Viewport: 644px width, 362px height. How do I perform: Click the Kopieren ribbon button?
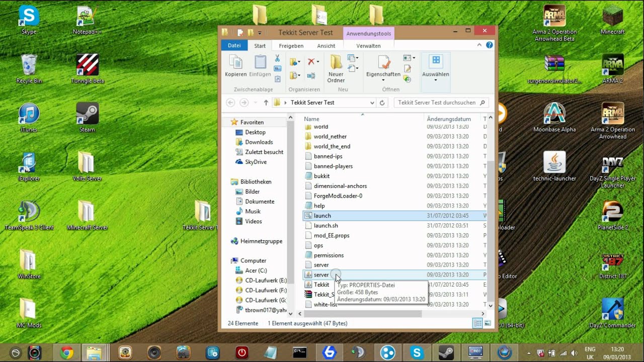[235, 66]
